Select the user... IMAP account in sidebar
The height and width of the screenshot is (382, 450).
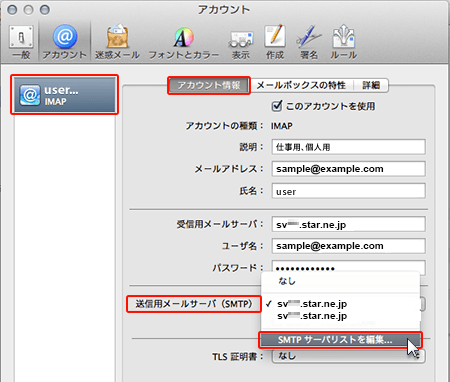(64, 95)
